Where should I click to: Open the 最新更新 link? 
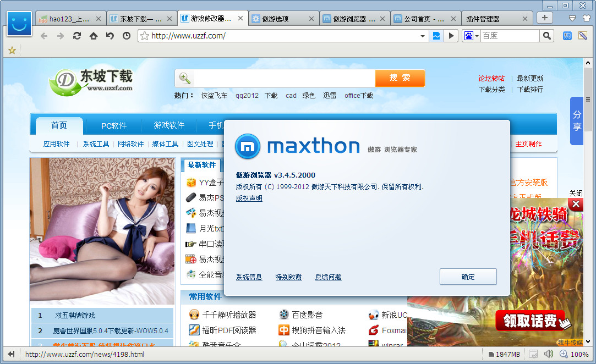tap(530, 78)
